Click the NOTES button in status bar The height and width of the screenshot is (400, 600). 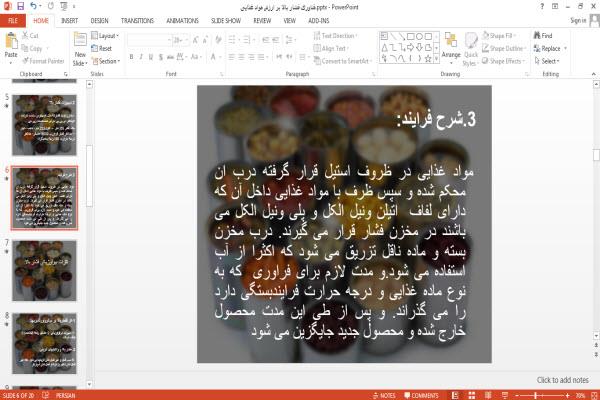(x=384, y=395)
